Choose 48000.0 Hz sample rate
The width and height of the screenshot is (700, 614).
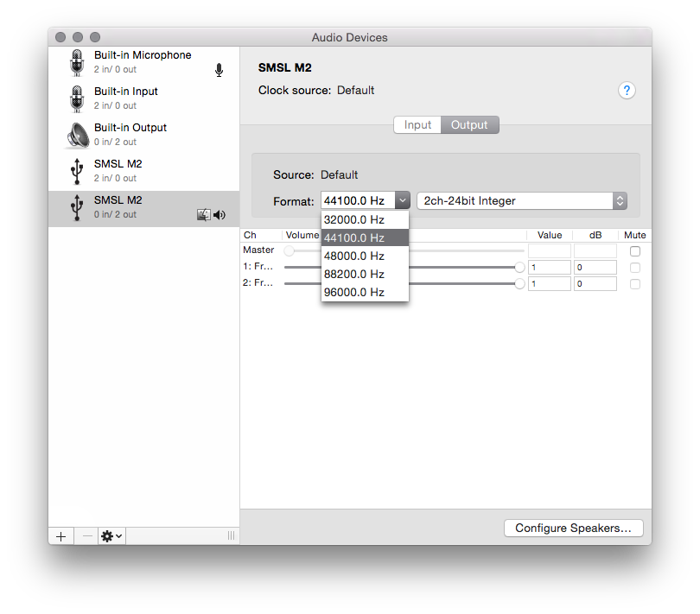point(365,256)
